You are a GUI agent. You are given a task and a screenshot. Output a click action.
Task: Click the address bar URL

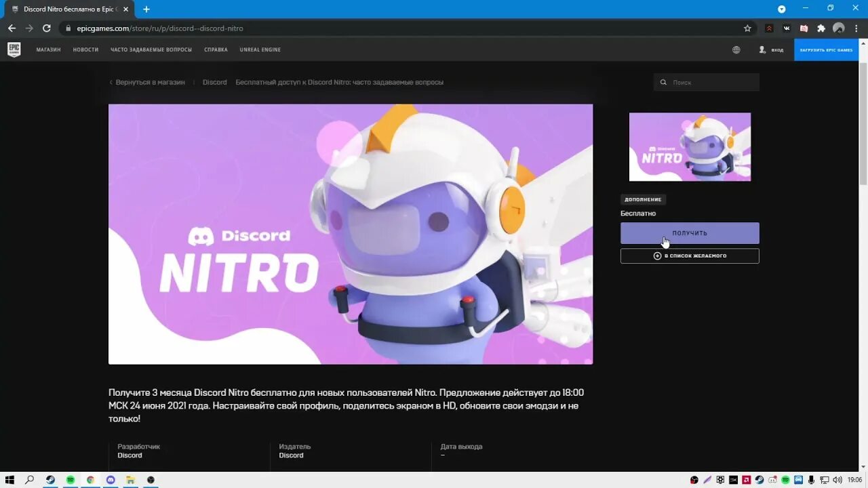pos(160,28)
